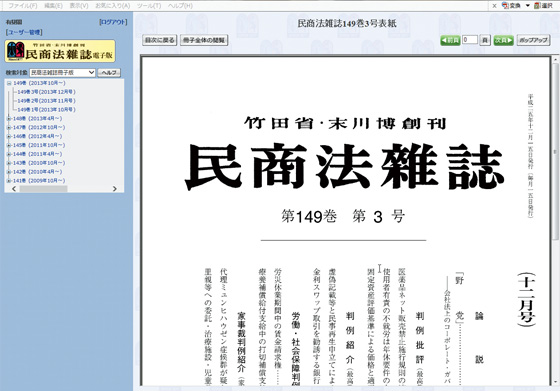Viewport: 560px width, 391px height.
Task: Select 149巻 2号 (2013年11月号)
Action: coord(46,101)
